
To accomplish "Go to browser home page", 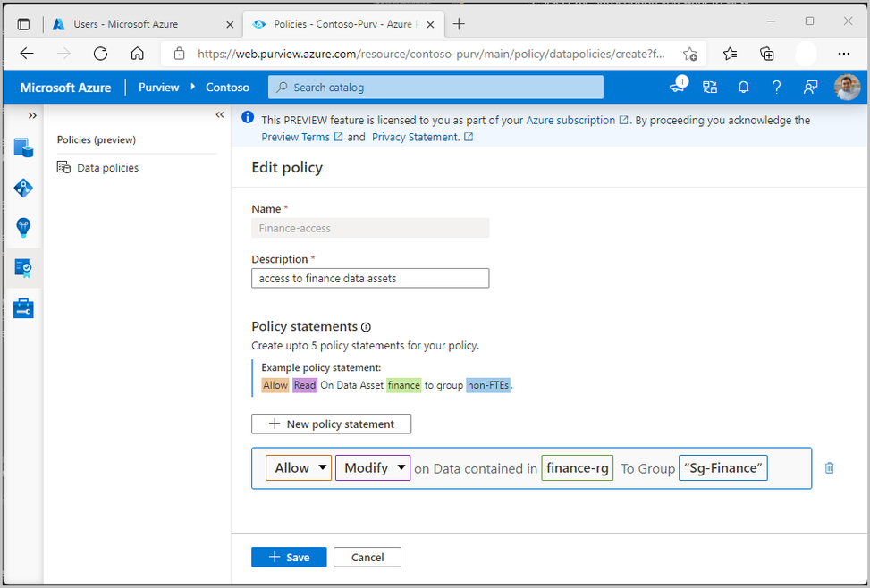I will coord(137,54).
